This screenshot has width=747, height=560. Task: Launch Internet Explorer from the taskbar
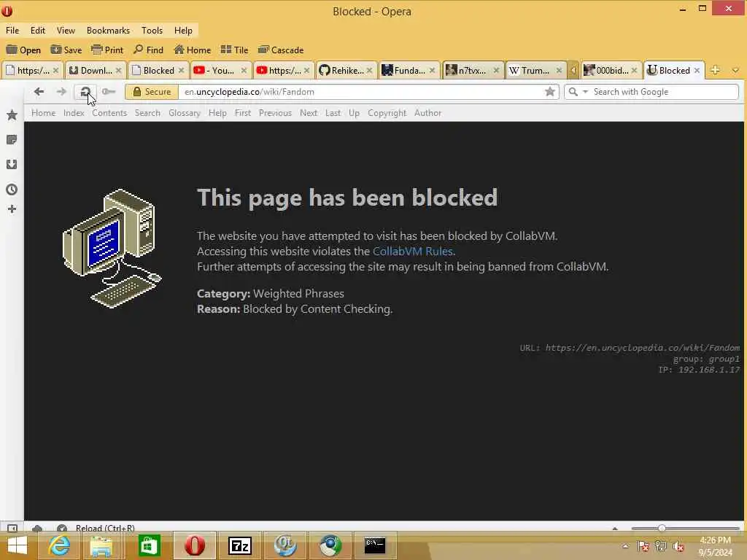click(x=60, y=545)
